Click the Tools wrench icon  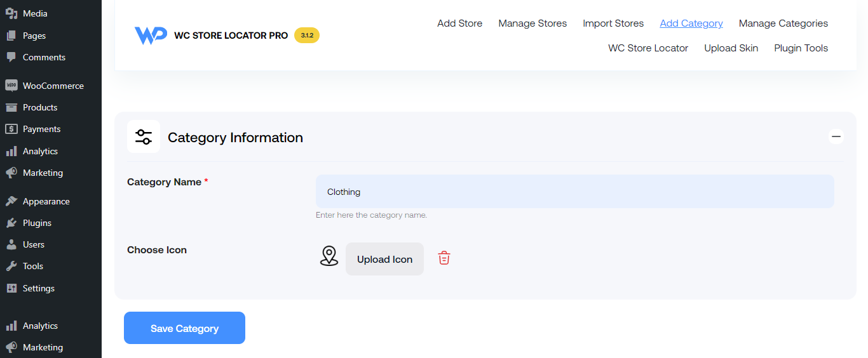click(11, 266)
